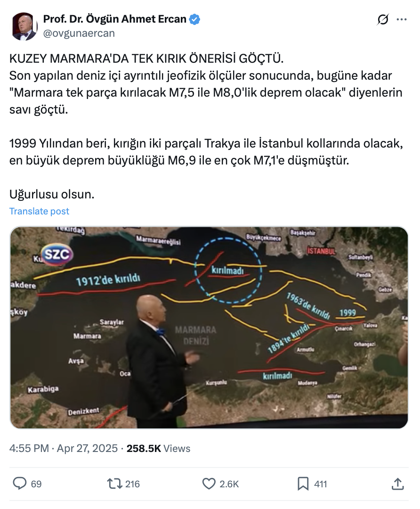Open the Marmara fault map image
This screenshot has width=420, height=509.
point(209,328)
